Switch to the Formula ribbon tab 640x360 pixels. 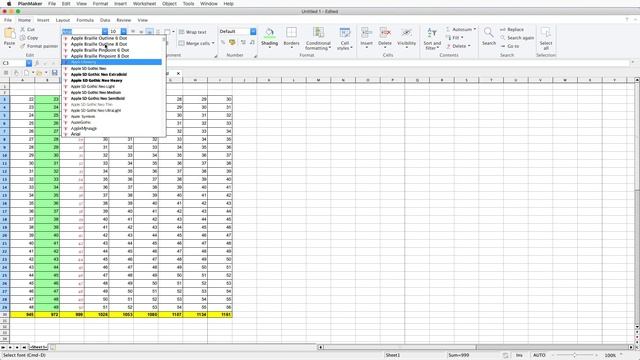(x=85, y=20)
